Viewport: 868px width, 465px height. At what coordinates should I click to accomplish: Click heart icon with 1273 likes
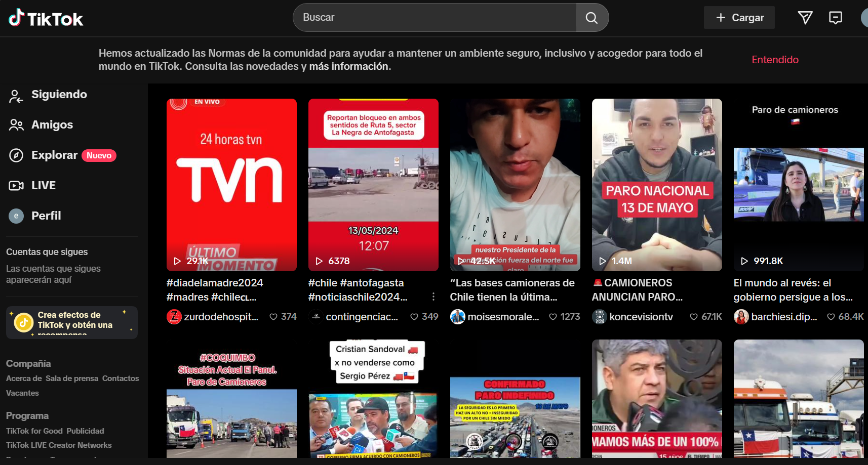[553, 317]
